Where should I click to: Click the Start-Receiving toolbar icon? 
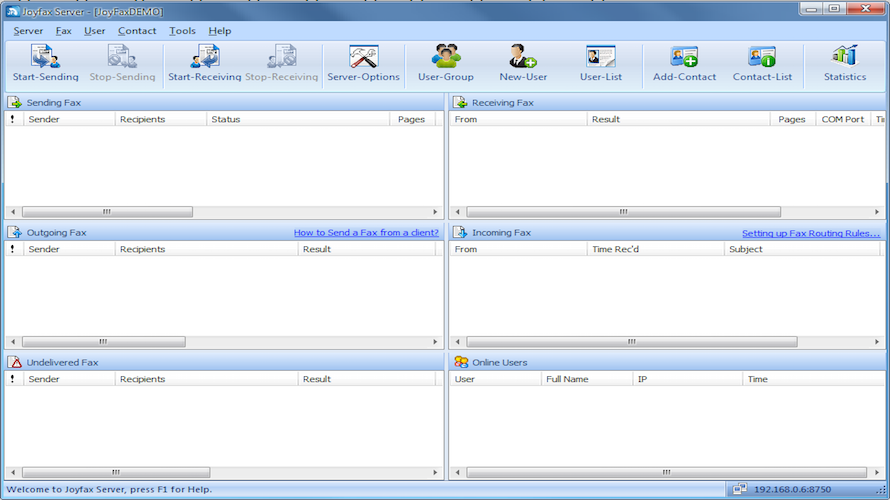tap(205, 57)
